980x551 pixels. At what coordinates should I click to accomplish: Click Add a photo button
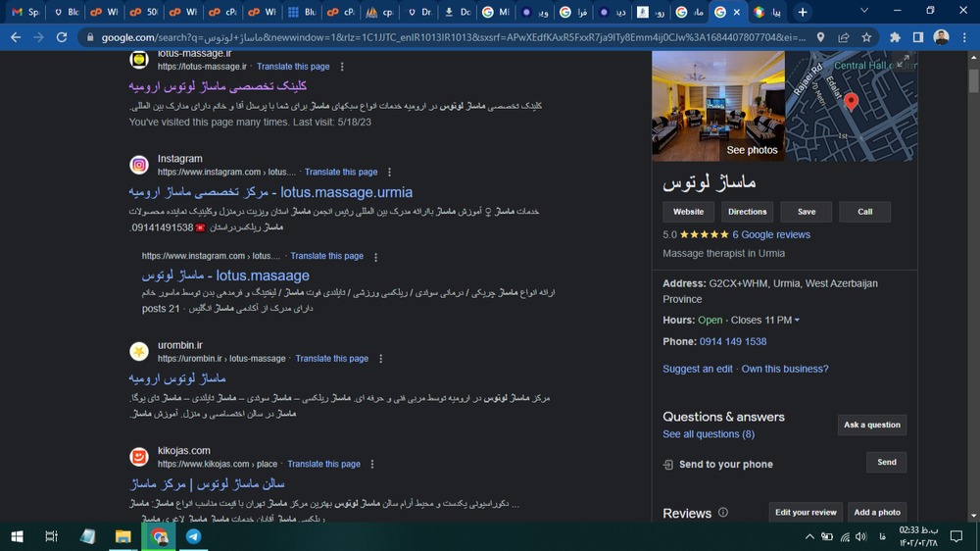(877, 512)
